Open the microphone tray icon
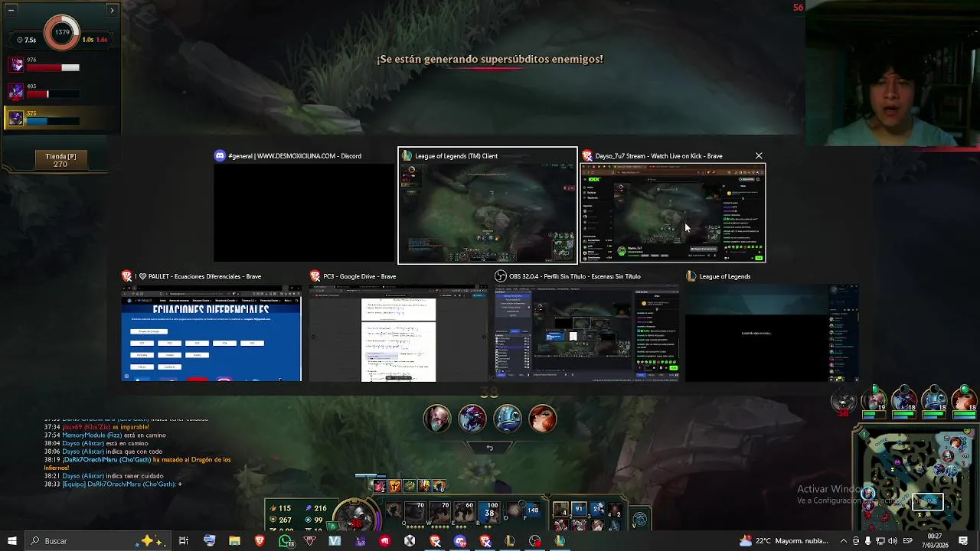 [x=867, y=541]
